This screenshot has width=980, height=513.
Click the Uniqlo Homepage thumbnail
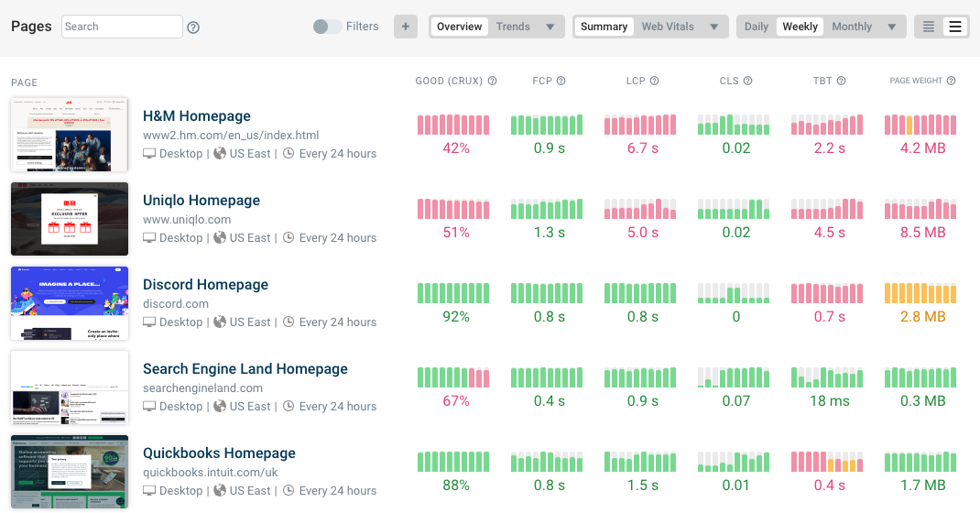pyautogui.click(x=70, y=219)
